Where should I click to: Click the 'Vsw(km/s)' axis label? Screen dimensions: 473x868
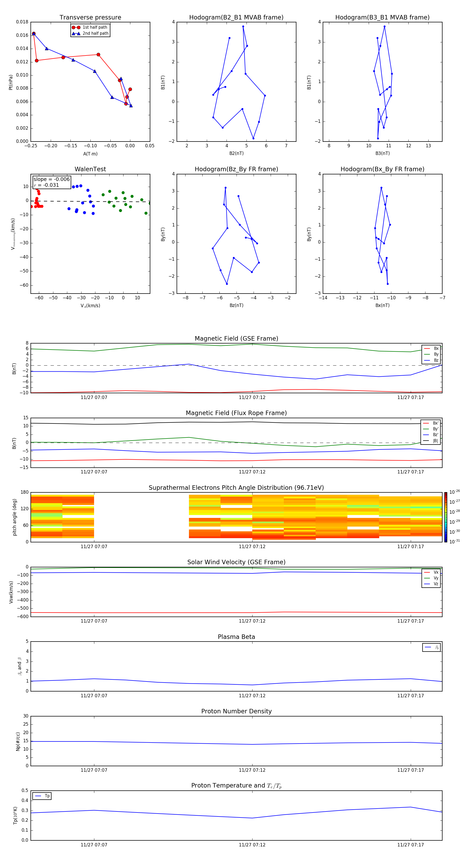tap(11, 592)
